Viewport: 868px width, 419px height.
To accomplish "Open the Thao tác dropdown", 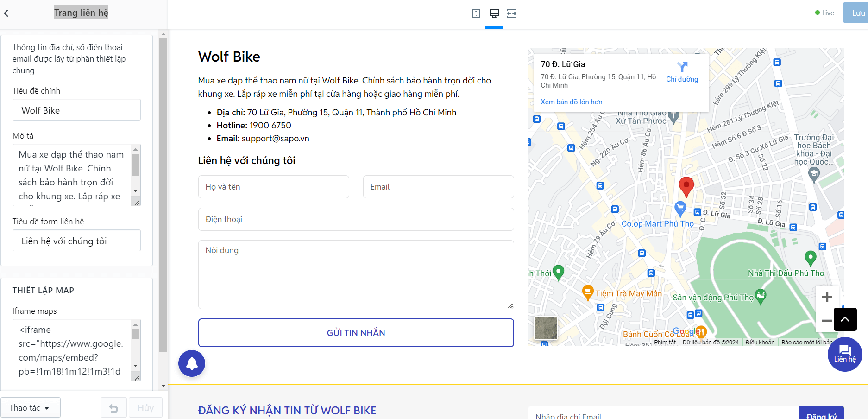I will point(31,408).
